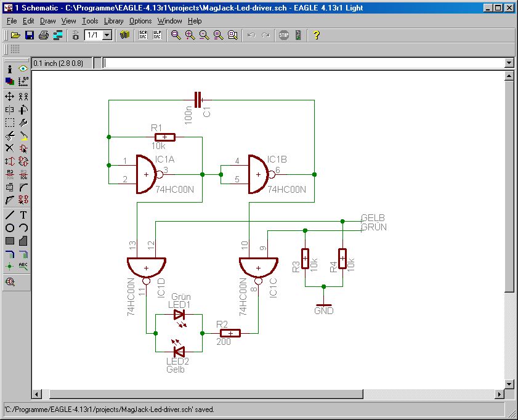
Task: Select the Move tool in left toolbar
Action: (10, 96)
